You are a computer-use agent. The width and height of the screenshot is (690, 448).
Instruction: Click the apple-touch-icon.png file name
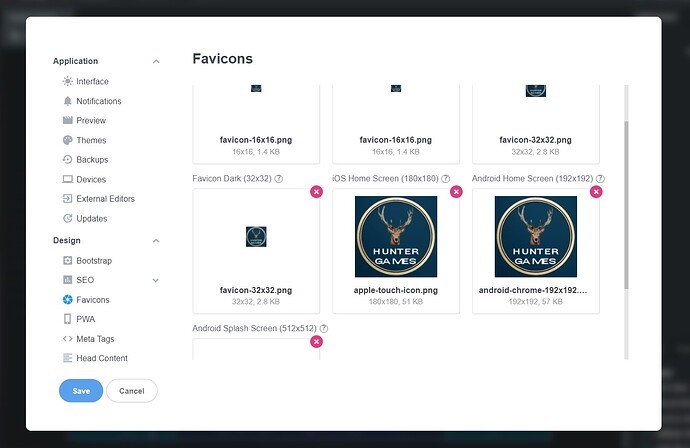[396, 290]
